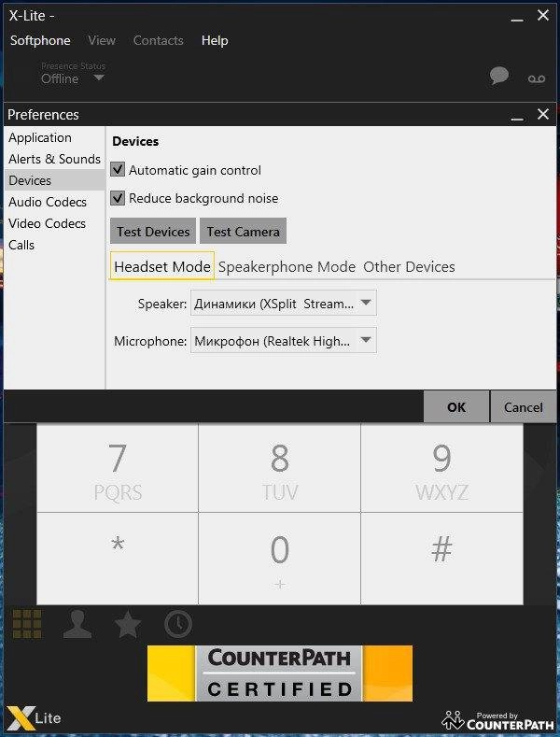Minimize the X-Lite main window
This screenshot has width=560, height=737.
coord(517,20)
